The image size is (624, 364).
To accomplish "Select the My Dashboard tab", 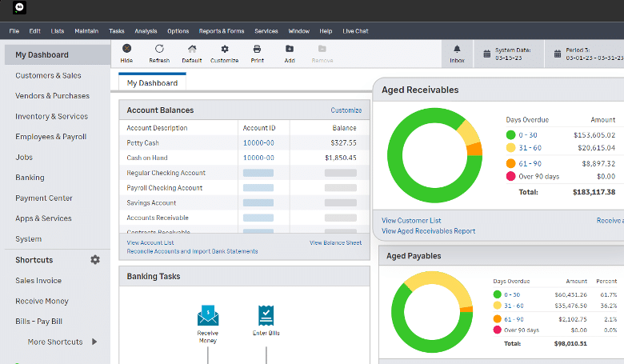I will pos(153,83).
